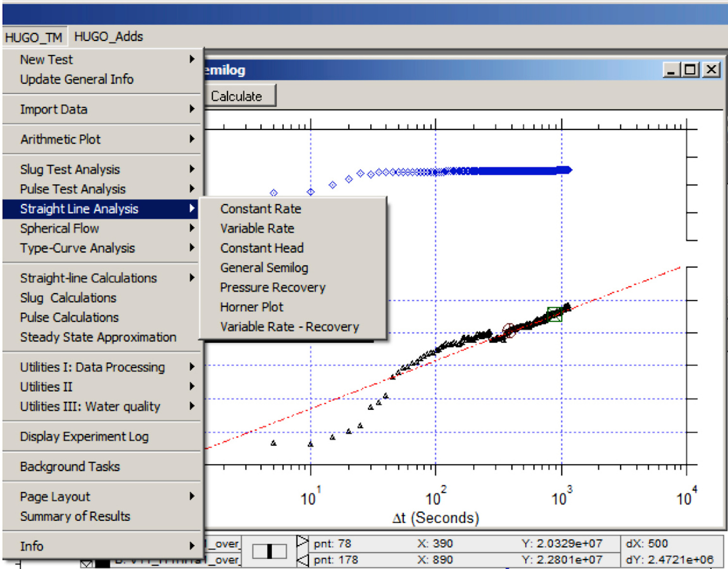728x569 pixels.
Task: Expand the Page Layout submenu
Action: click(101, 496)
